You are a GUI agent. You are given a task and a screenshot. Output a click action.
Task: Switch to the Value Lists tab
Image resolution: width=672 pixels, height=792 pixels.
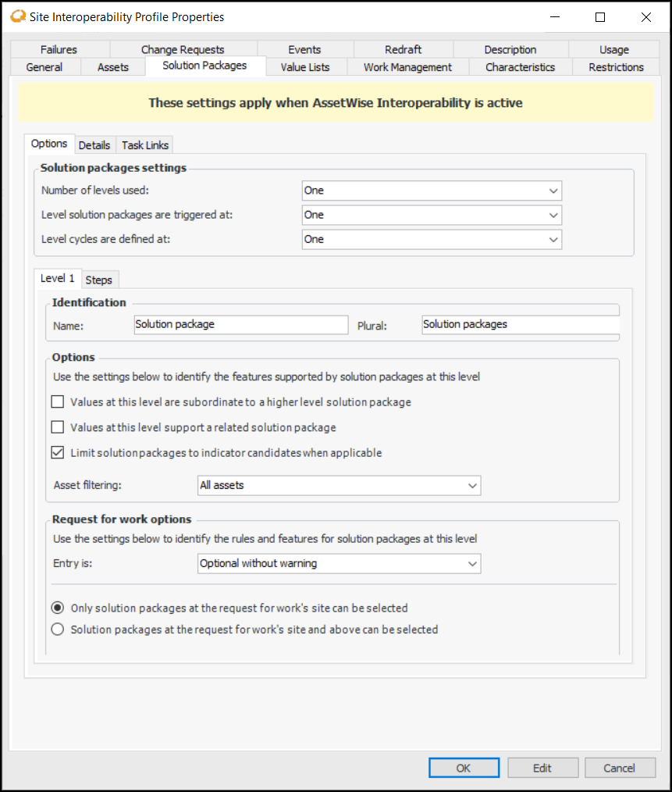click(305, 67)
